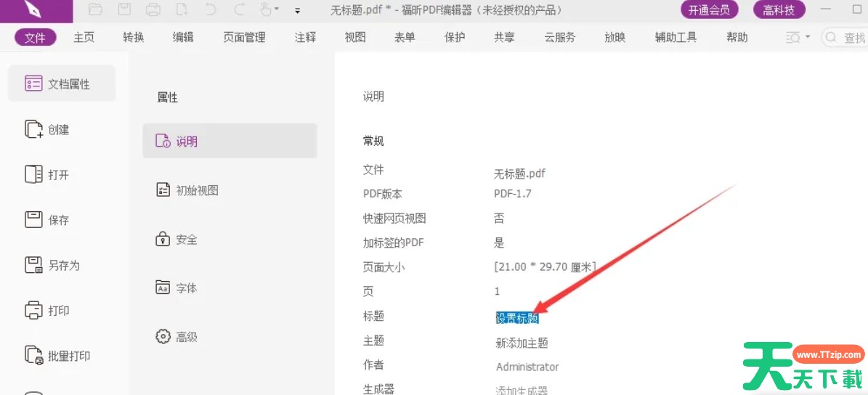
Task: Click the open folder icon in title bar
Action: coord(95,9)
